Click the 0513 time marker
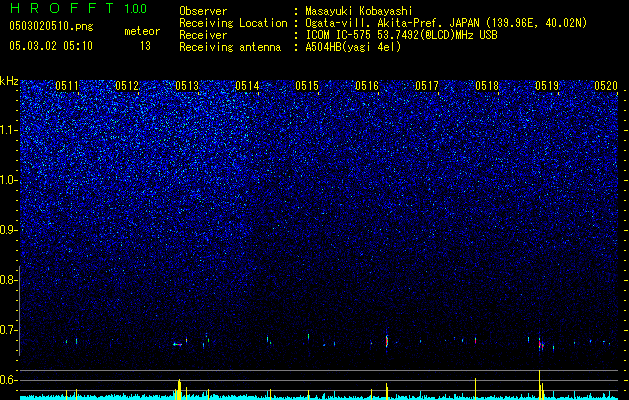This screenshot has width=629, height=400. (x=187, y=86)
